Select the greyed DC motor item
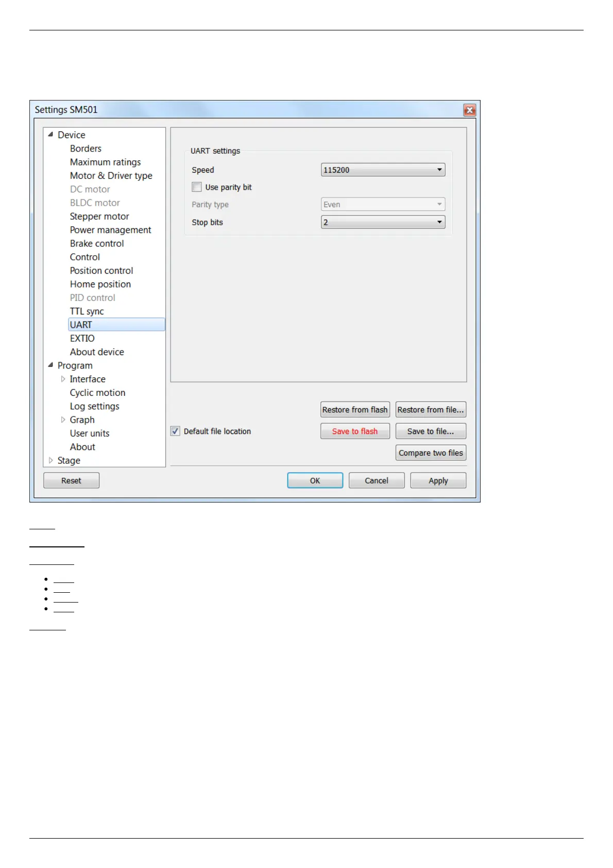613x868 pixels. (90, 189)
